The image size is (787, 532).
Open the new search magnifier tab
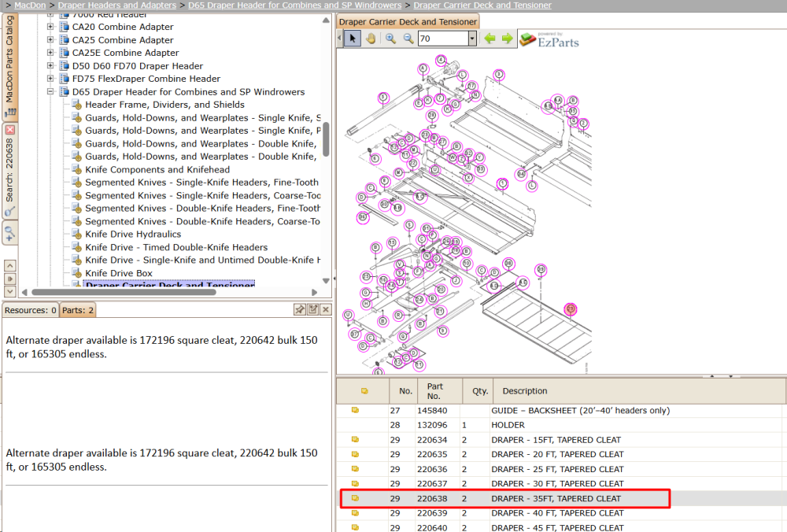pos(9,234)
